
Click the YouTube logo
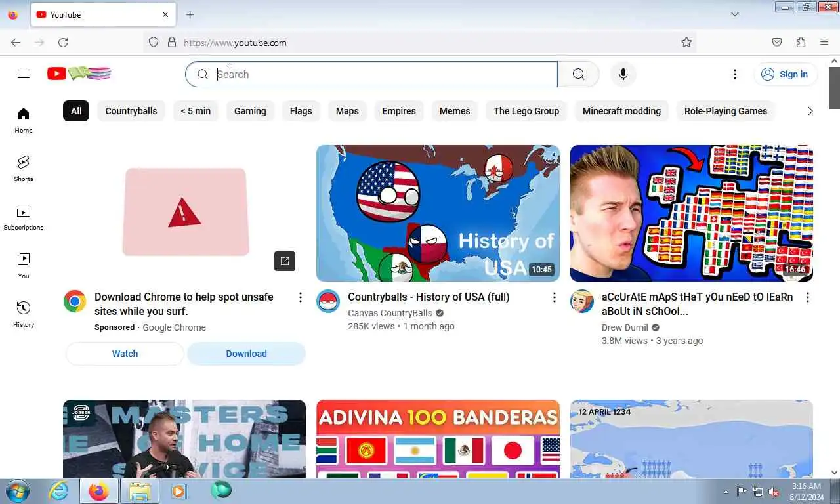point(79,73)
